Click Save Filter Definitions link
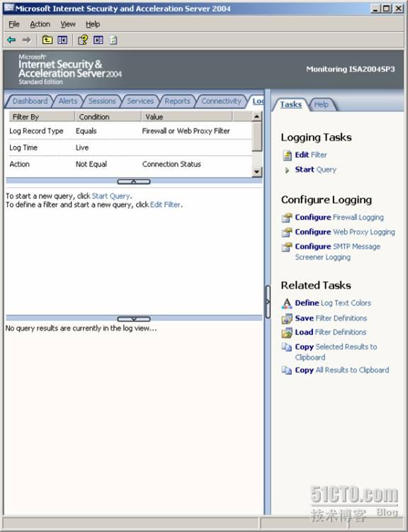 [x=331, y=318]
